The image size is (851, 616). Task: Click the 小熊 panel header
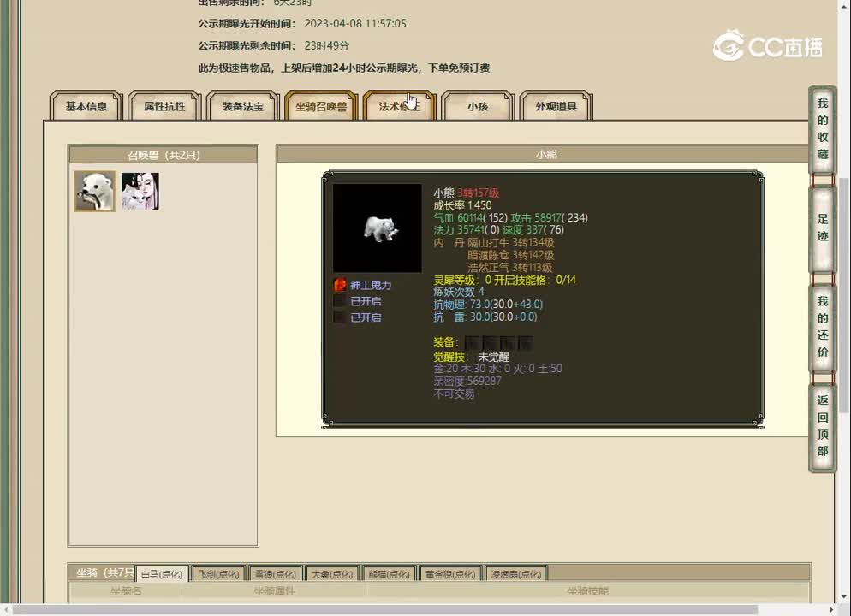coord(545,154)
